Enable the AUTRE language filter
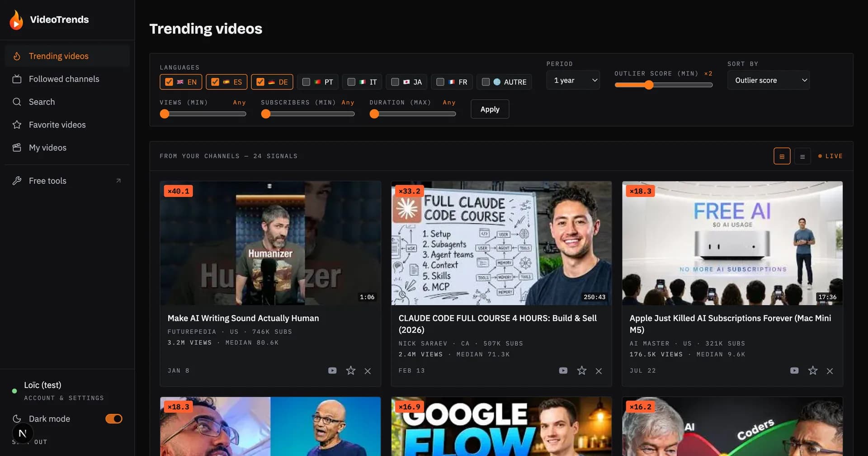868x456 pixels. [x=504, y=82]
